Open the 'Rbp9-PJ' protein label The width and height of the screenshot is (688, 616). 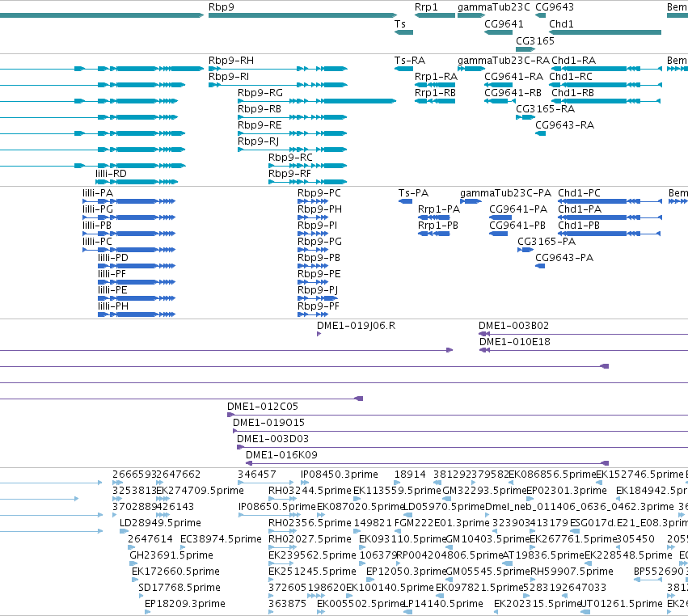coord(318,290)
